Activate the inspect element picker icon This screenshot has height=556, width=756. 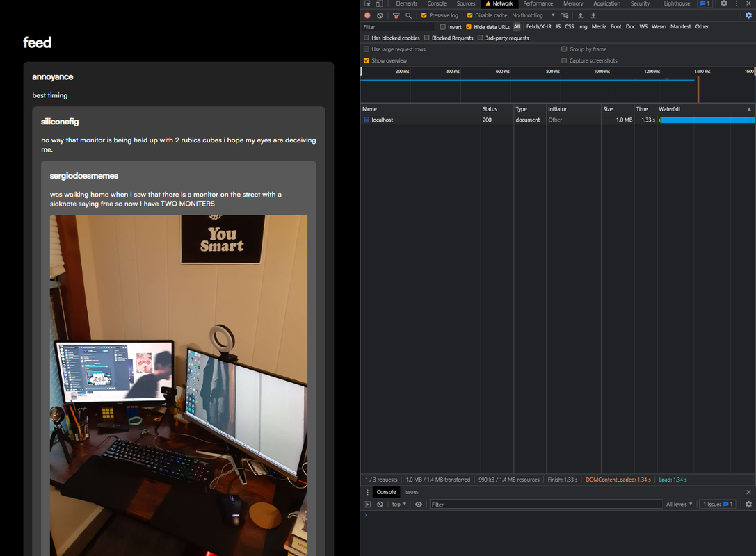tap(368, 3)
